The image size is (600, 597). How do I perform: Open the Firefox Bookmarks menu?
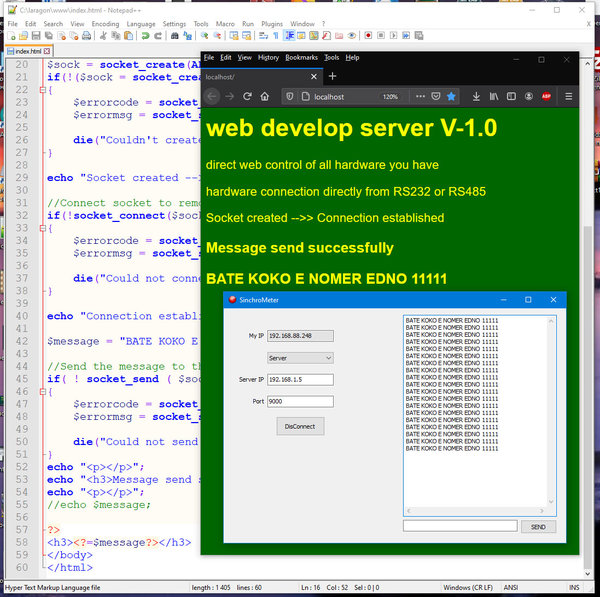[x=301, y=57]
